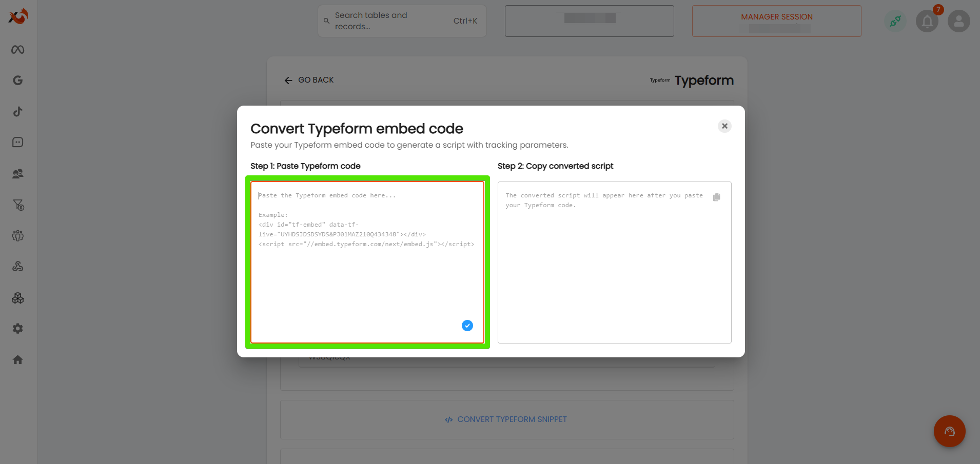Click the orange support chat button

point(949,431)
